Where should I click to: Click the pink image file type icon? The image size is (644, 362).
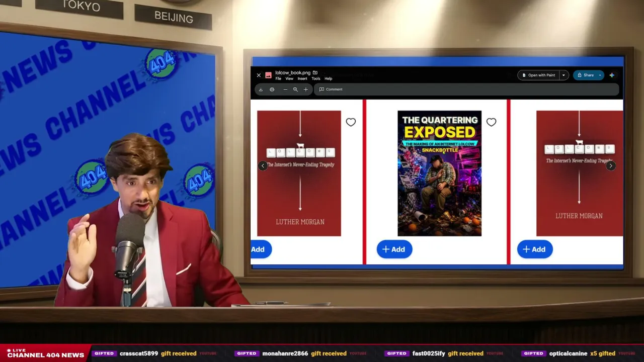268,75
